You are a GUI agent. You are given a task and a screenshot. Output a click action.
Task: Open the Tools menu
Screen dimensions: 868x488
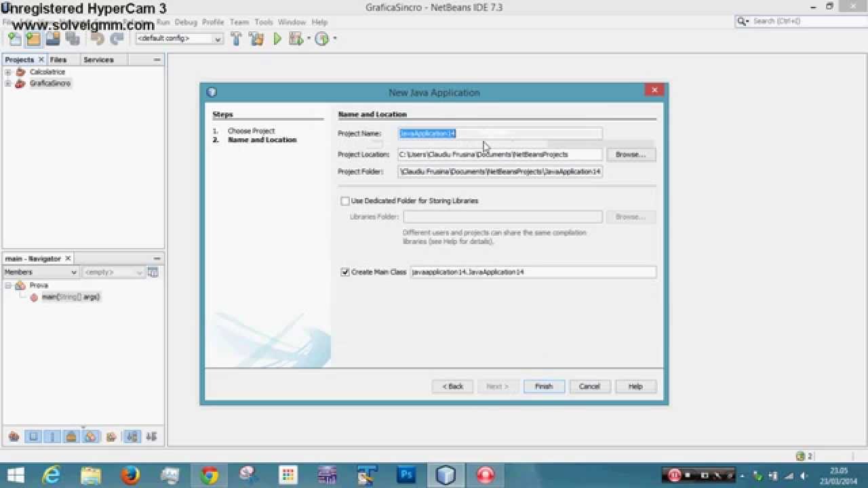pos(264,22)
